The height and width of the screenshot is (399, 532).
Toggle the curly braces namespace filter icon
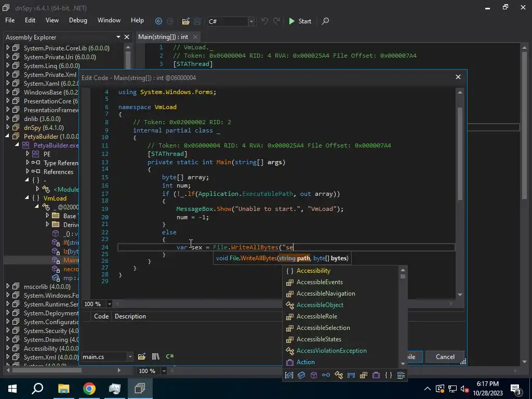pos(389,375)
